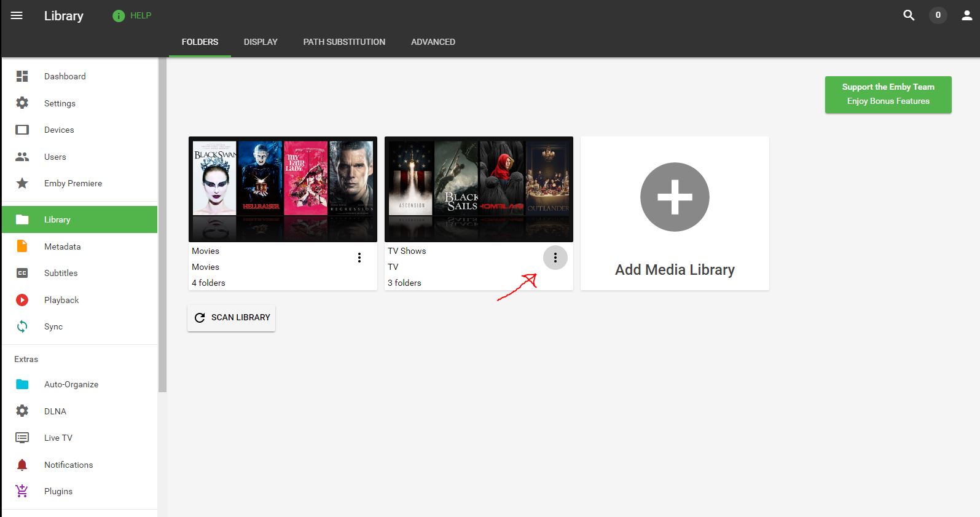
Task: Open Settings from the sidebar
Action: [80, 103]
